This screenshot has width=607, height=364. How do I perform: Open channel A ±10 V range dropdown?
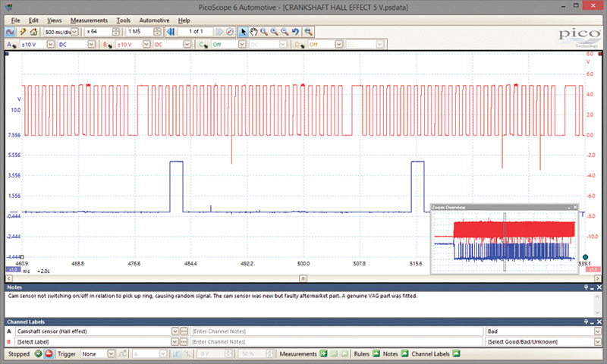point(50,45)
